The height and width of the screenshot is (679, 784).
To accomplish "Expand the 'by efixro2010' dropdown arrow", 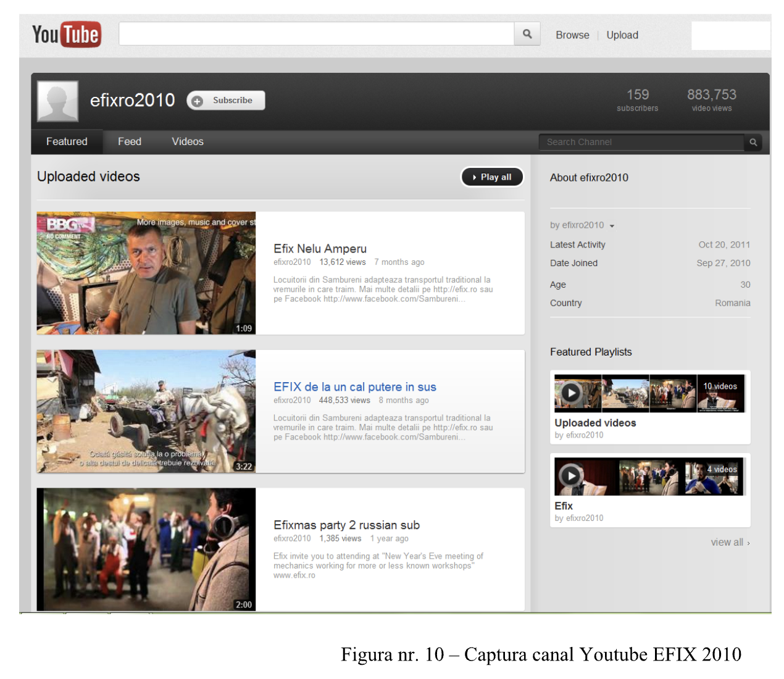I will (612, 226).
